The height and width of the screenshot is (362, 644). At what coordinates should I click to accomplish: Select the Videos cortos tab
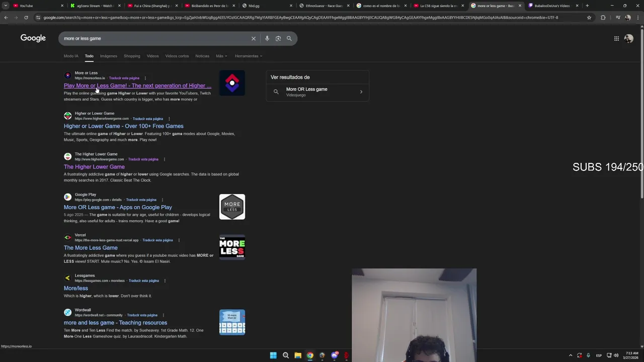point(177,56)
